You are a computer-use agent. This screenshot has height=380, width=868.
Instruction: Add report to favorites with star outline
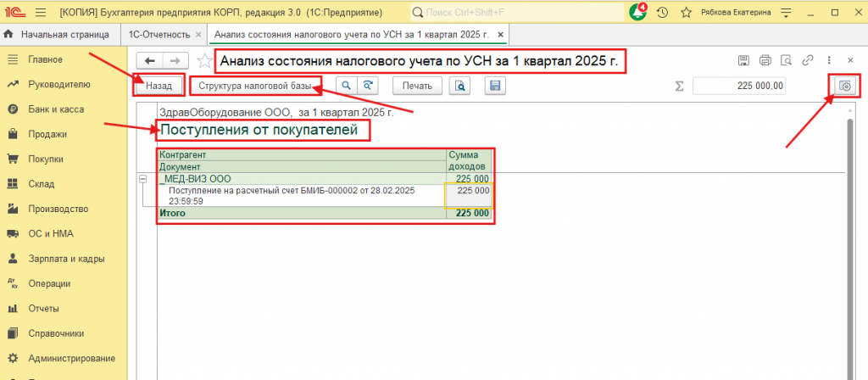tap(204, 61)
